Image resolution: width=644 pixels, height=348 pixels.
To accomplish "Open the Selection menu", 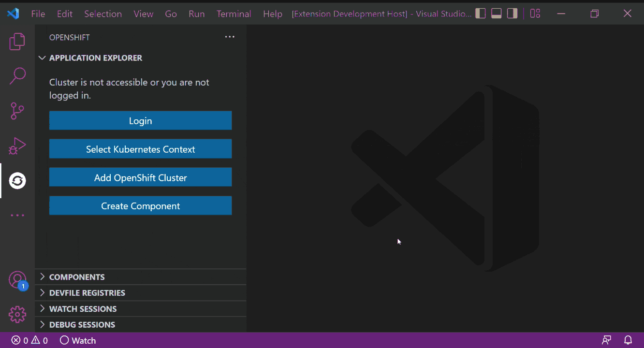I will pos(103,14).
